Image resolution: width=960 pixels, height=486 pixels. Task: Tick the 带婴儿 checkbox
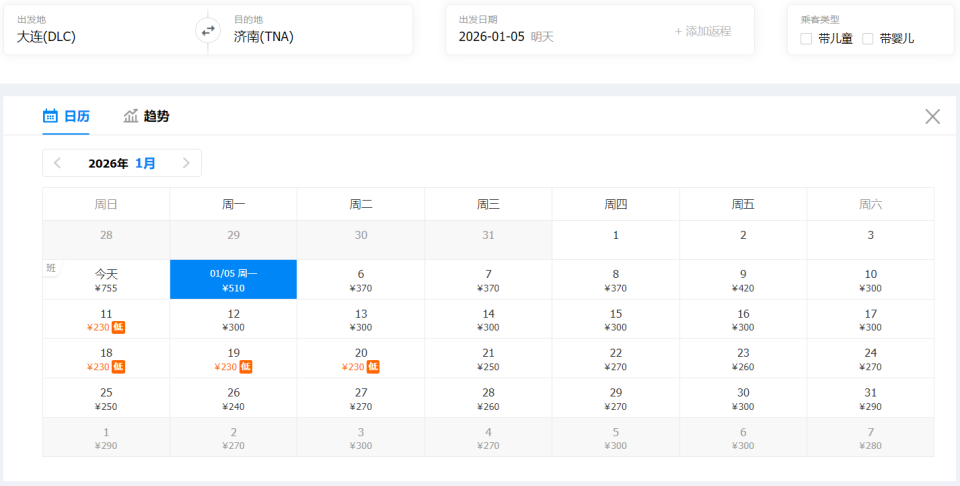coord(868,39)
